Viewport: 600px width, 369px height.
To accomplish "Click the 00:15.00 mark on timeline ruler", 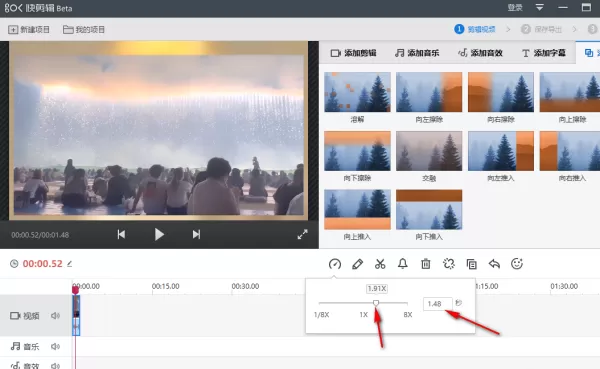I will point(165,286).
